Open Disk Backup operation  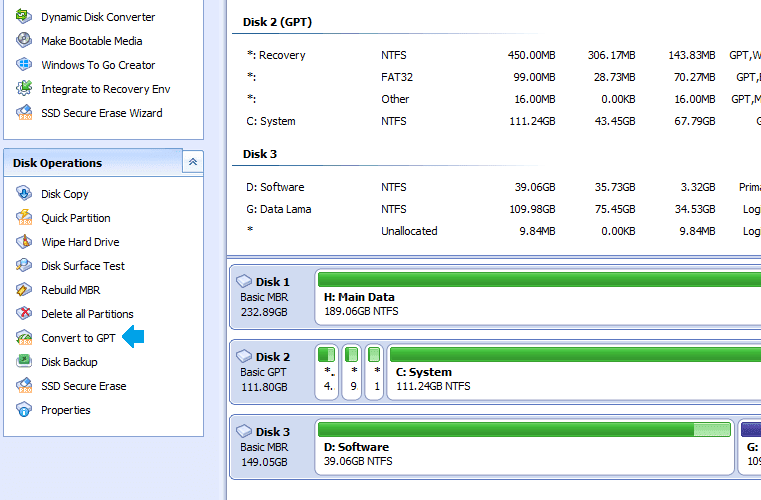(69, 362)
